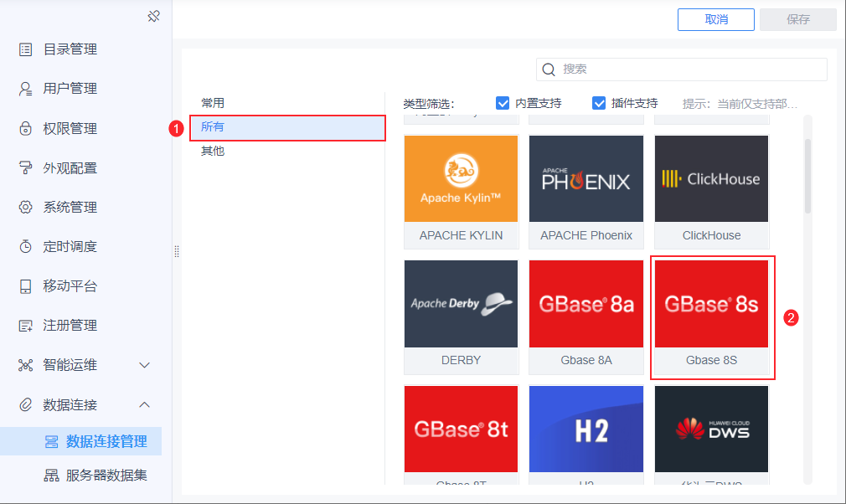Click the APACHE Phoenix label
Screen dimensions: 846x504
coord(586,235)
